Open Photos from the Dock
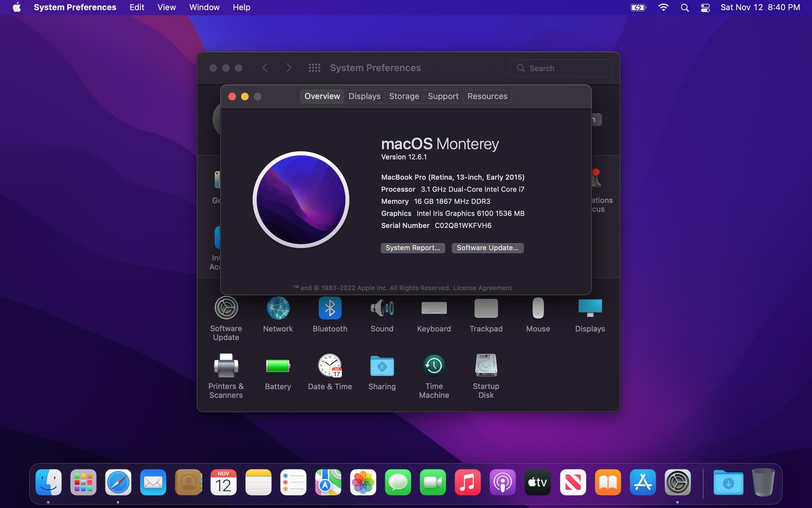 point(363,482)
